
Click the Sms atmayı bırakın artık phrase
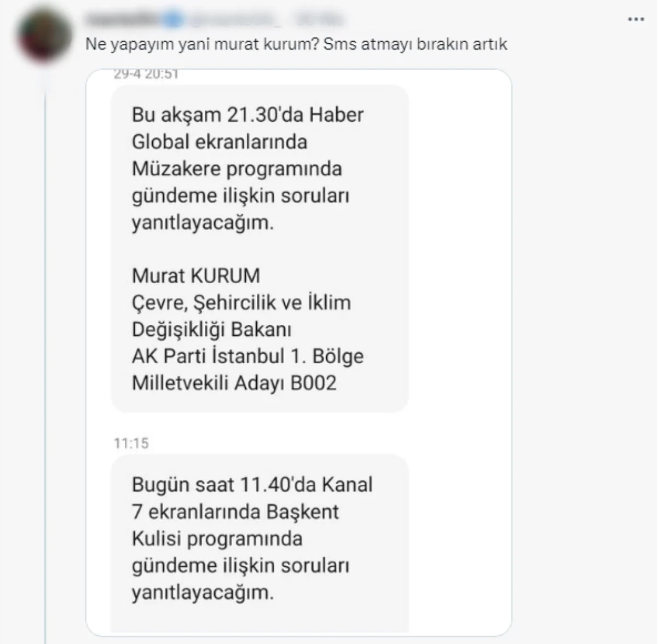(x=416, y=44)
